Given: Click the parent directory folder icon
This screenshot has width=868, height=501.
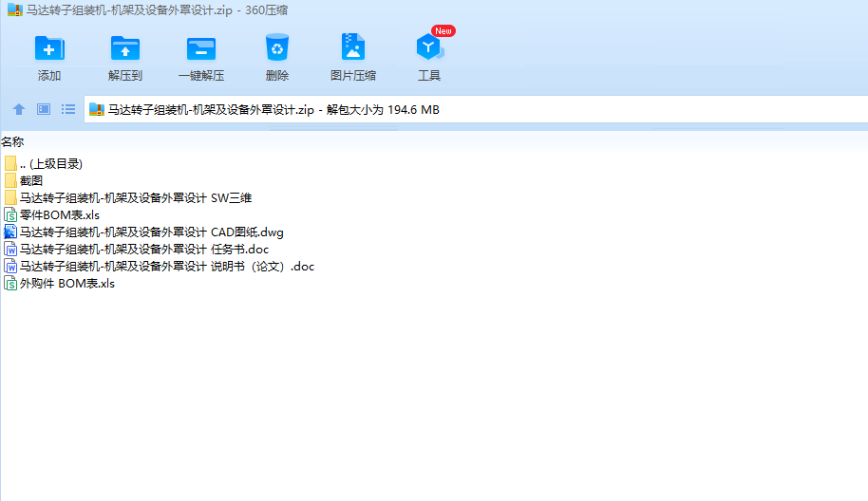Looking at the screenshot, I should 10,164.
